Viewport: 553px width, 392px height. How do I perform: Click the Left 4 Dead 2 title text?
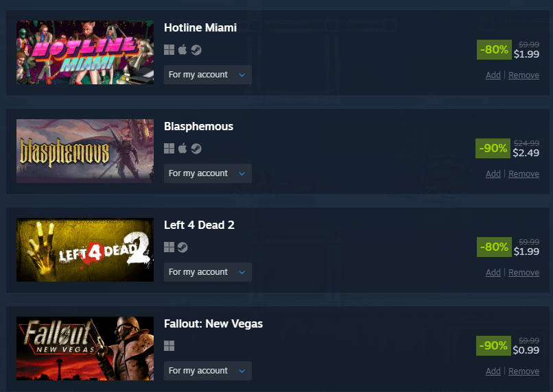pyautogui.click(x=199, y=225)
